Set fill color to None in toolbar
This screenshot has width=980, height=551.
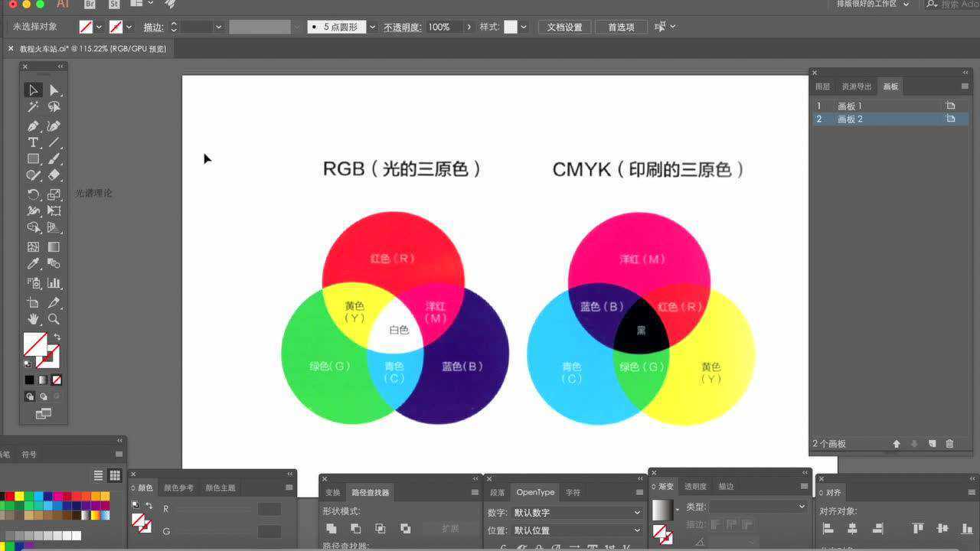[57, 380]
